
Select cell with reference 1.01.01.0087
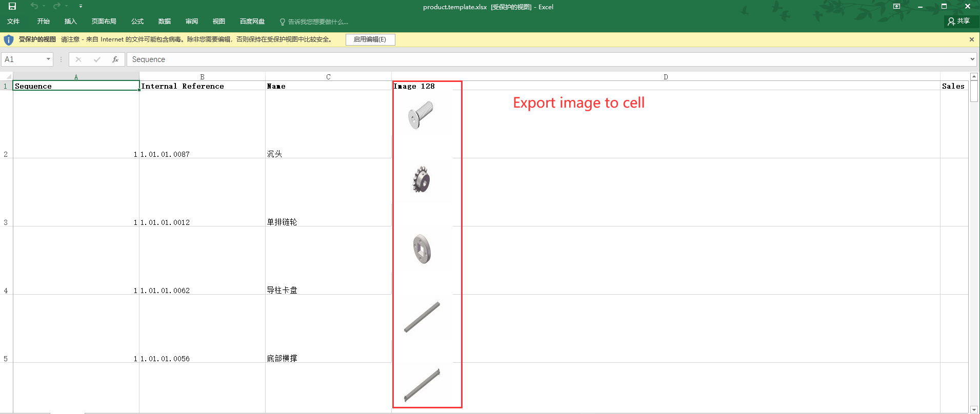click(202, 125)
